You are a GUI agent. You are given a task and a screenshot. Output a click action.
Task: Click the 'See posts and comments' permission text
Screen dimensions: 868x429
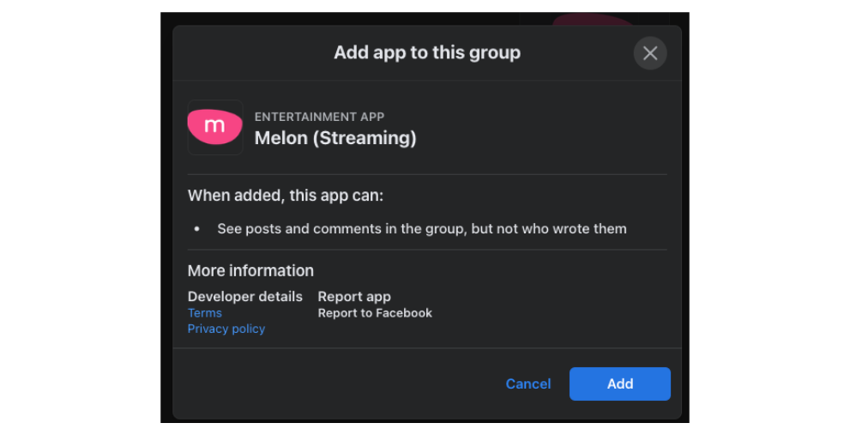[422, 228]
